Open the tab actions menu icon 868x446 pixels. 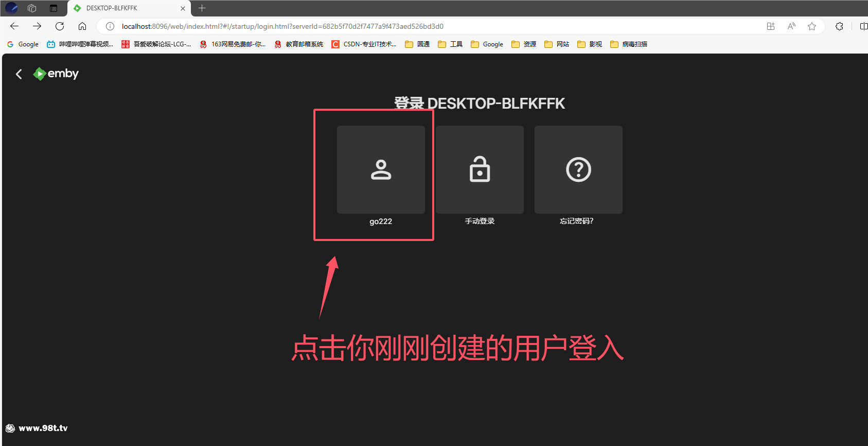[54, 8]
